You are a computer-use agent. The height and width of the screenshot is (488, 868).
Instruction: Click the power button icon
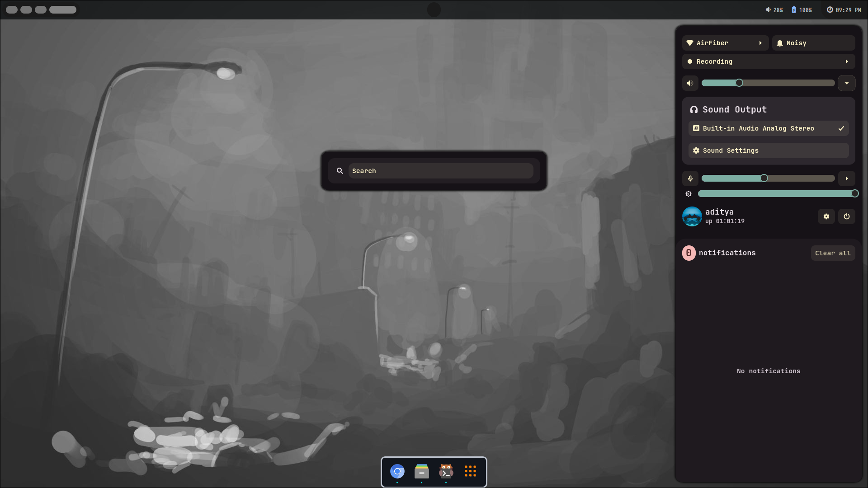[x=846, y=216]
